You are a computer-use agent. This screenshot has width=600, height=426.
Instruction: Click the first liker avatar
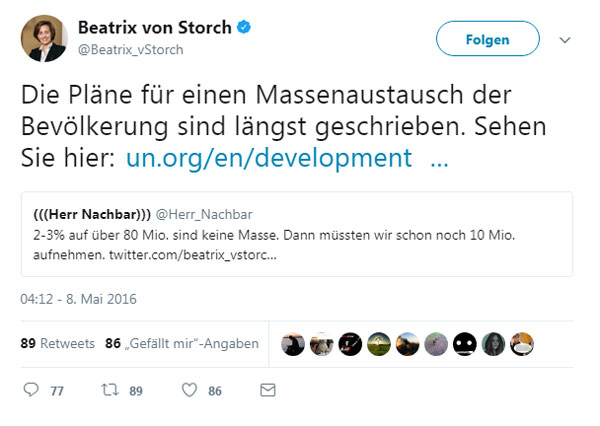(x=292, y=344)
